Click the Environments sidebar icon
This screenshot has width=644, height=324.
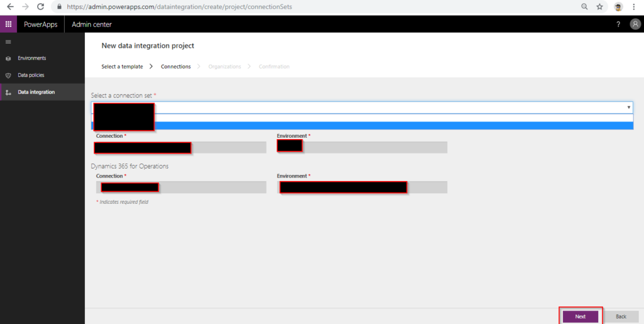(8, 59)
